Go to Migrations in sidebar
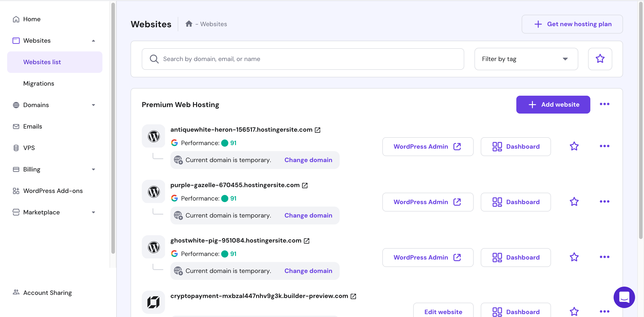The width and height of the screenshot is (644, 317). coord(38,84)
